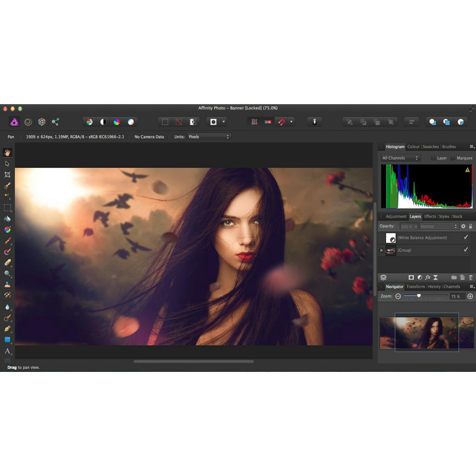
Task: Enable the Layer checkbox in Histogram
Action: coord(433,158)
